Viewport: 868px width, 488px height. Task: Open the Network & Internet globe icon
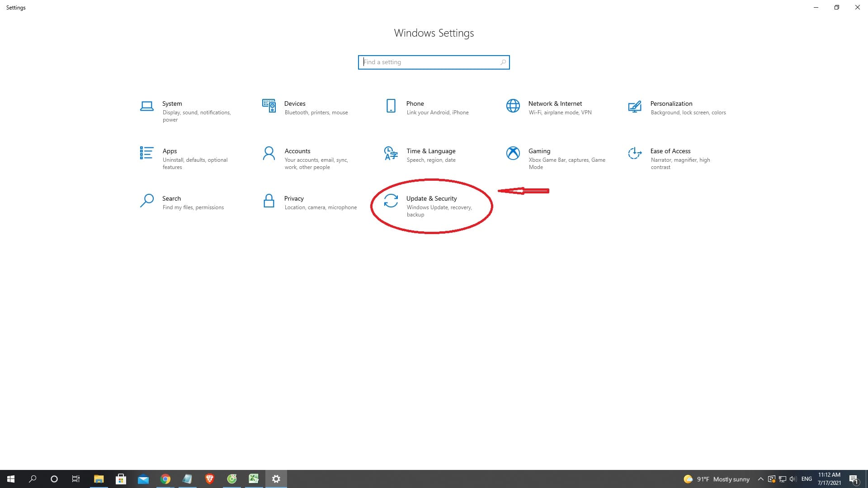tap(513, 106)
